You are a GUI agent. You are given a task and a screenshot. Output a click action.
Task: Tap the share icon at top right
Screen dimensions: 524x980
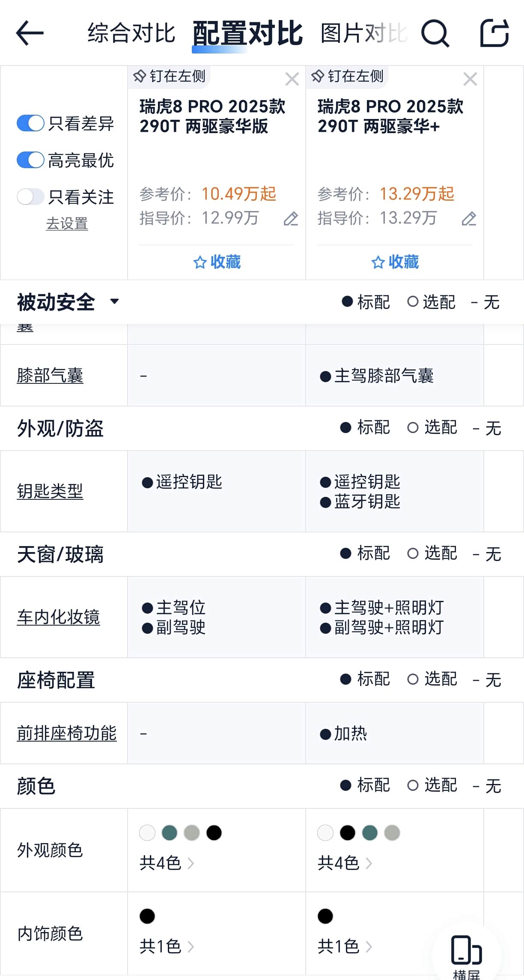click(494, 33)
